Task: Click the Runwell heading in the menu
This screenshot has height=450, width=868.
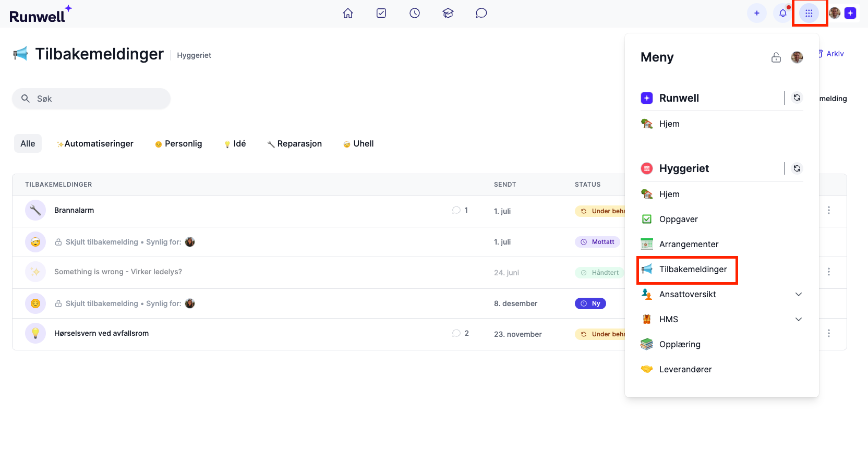Action: pyautogui.click(x=679, y=98)
